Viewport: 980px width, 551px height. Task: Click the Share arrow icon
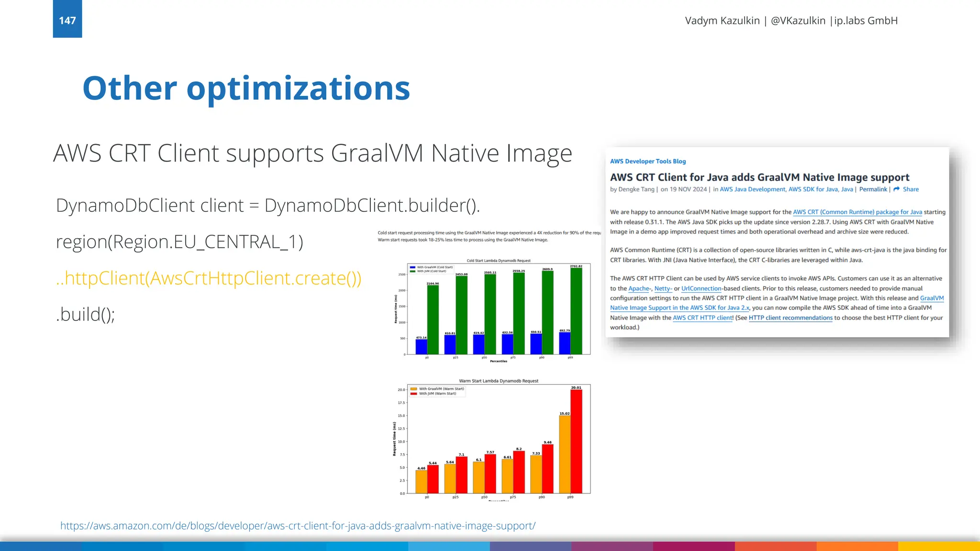pyautogui.click(x=896, y=189)
